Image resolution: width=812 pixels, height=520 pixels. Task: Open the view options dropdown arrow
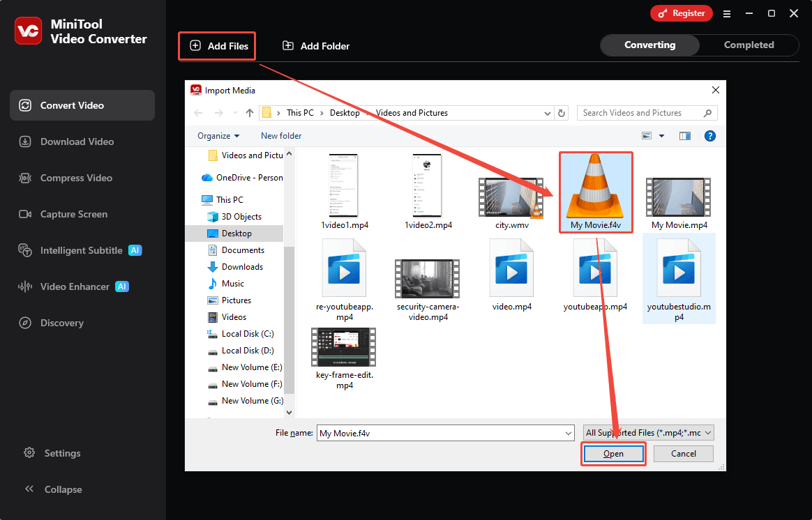661,136
